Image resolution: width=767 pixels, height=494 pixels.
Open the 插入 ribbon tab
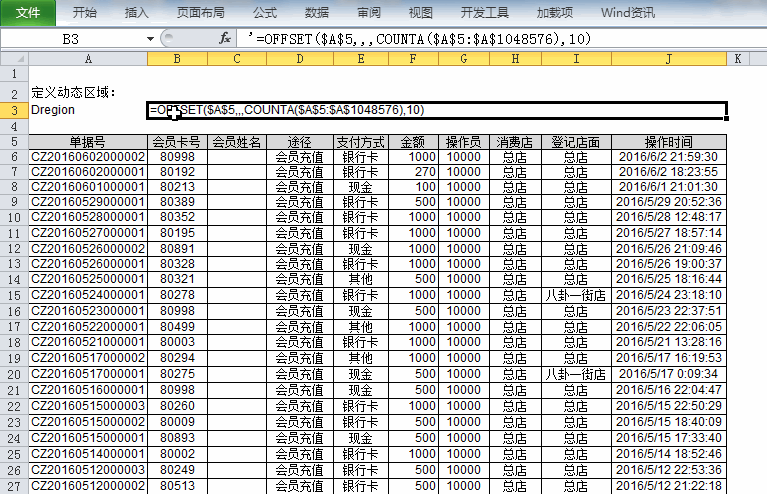pos(136,12)
